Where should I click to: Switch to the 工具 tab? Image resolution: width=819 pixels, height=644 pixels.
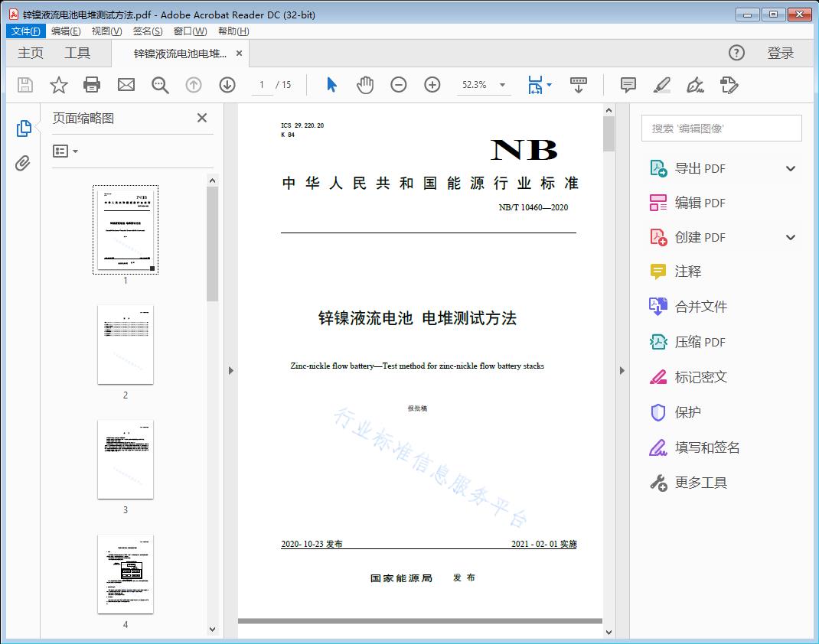pos(77,53)
